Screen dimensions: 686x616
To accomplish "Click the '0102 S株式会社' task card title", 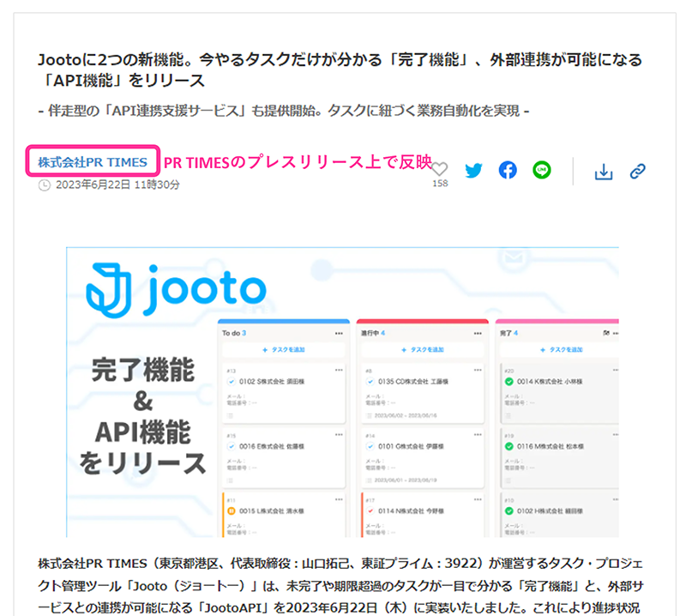I will [x=272, y=382].
